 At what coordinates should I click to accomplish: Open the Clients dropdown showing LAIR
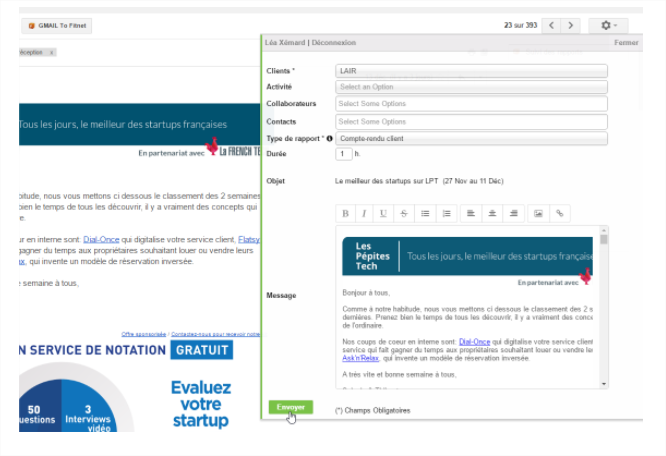(471, 71)
